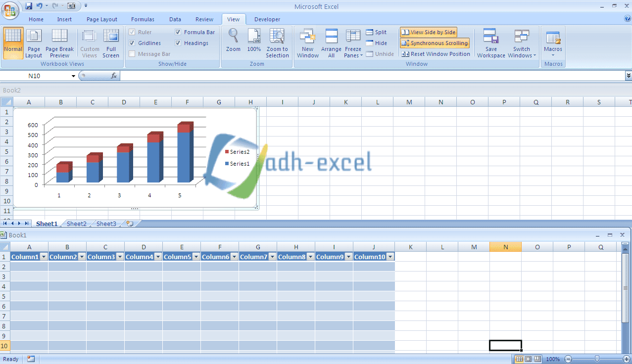632x364 pixels.
Task: Enable the Ruler checkbox
Action: (x=132, y=32)
